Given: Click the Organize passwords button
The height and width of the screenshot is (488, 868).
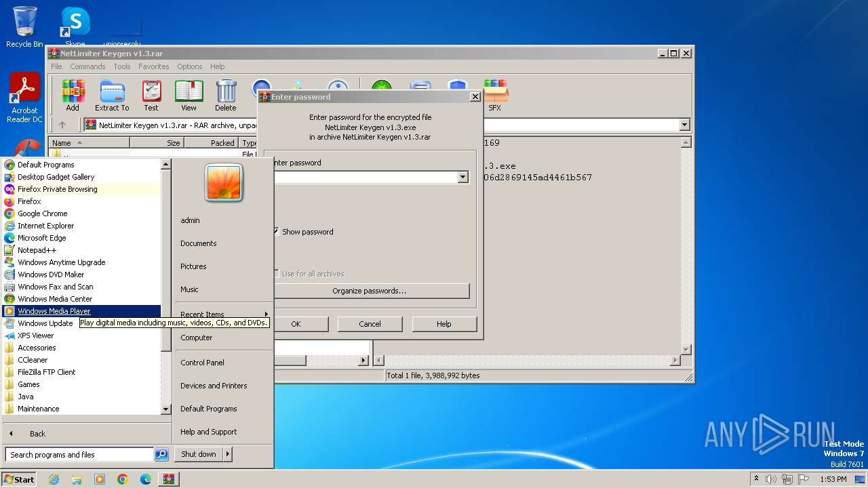Looking at the screenshot, I should (x=370, y=291).
